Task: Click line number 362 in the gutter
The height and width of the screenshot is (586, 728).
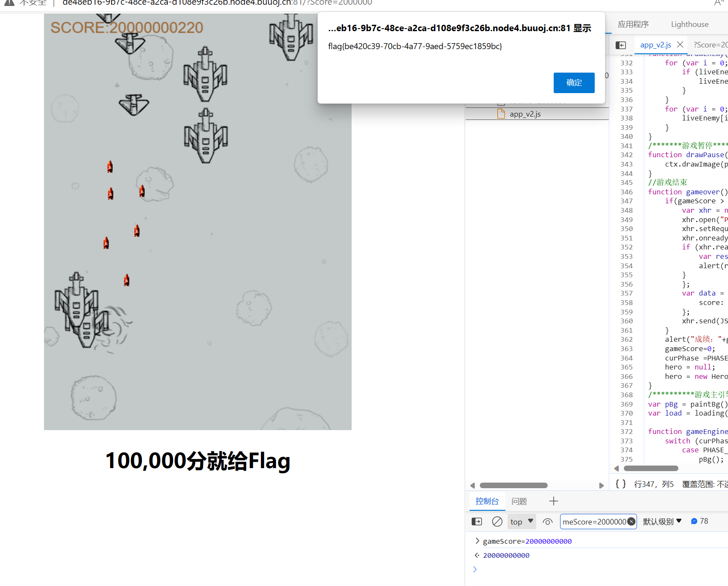Action: coord(626,340)
